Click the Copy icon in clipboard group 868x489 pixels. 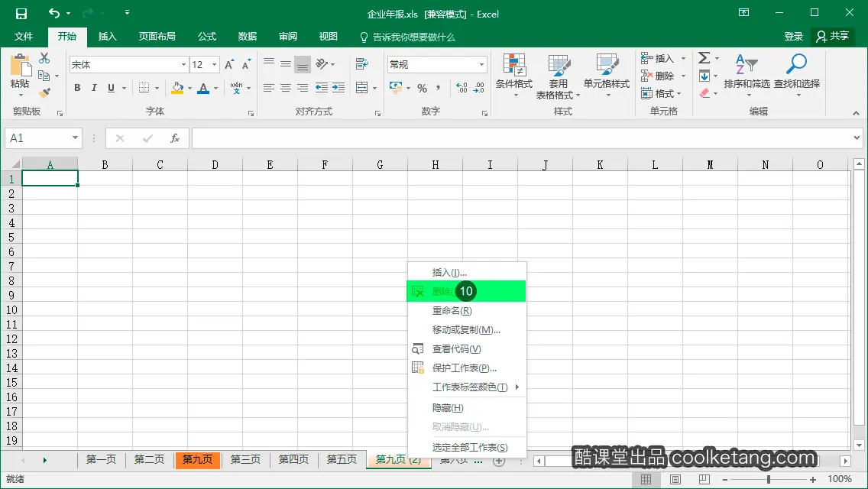44,76
